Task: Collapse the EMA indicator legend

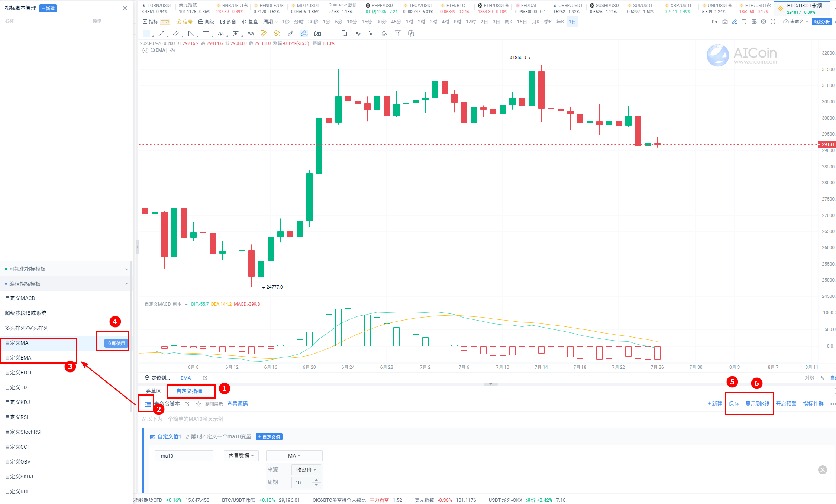Action: tap(145, 51)
